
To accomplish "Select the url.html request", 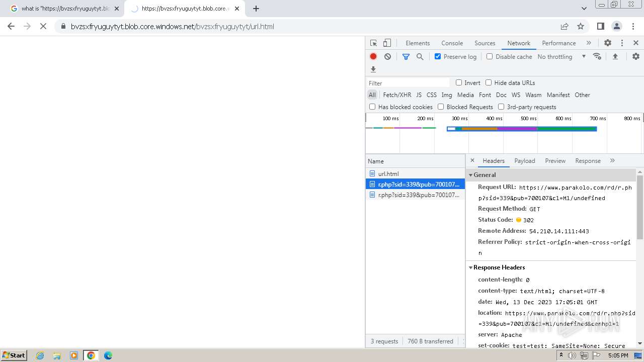I will 415,174.
